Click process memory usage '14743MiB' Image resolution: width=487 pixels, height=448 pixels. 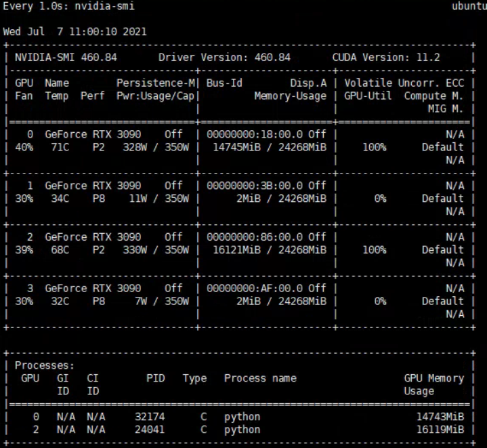point(440,417)
